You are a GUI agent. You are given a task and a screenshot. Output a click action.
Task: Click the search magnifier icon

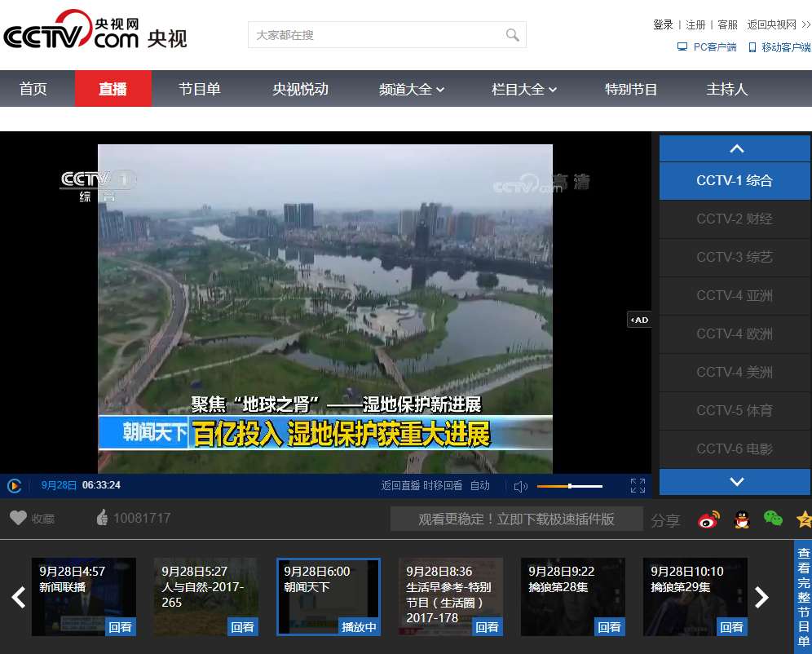pyautogui.click(x=512, y=35)
